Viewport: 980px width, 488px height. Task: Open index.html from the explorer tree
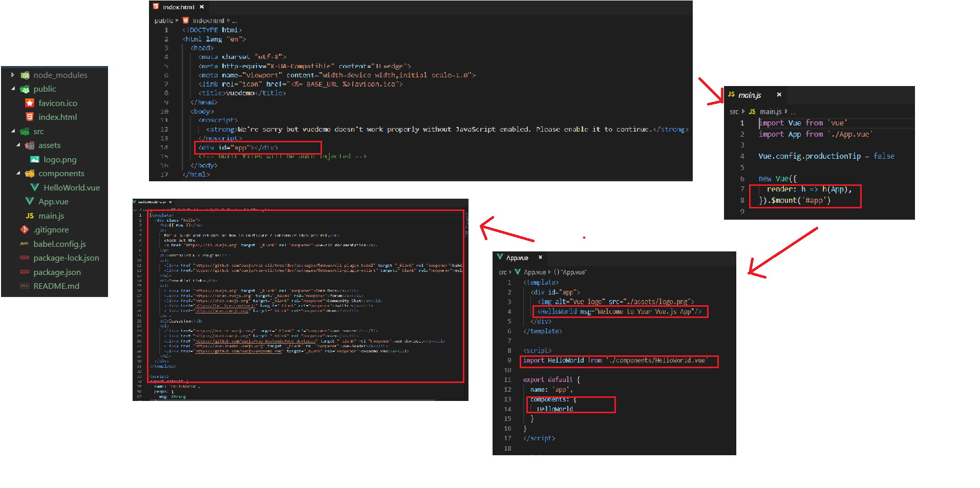58,117
